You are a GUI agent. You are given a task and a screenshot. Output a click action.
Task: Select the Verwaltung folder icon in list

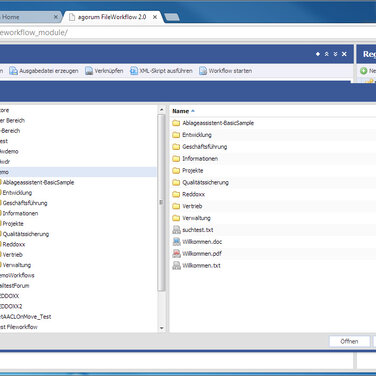[176, 218]
